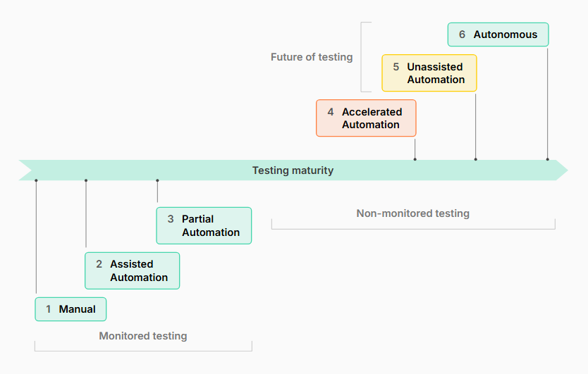Click the Monitored testing label
588x374 pixels.
pyautogui.click(x=143, y=336)
